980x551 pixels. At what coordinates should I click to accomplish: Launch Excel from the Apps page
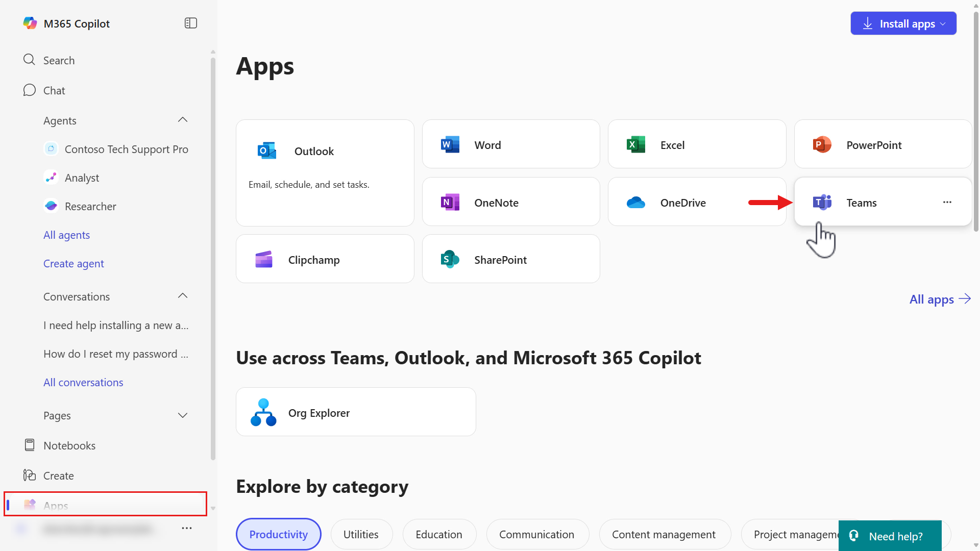(697, 144)
